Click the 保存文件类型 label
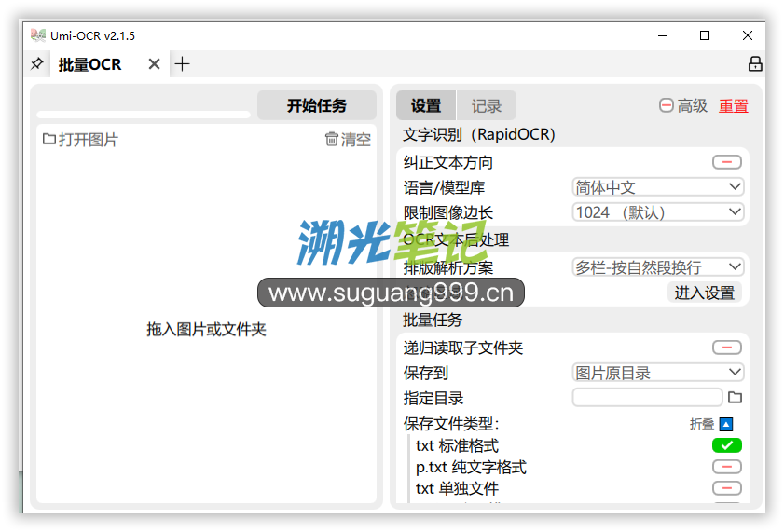Viewport: 784px width, 532px height. [451, 424]
